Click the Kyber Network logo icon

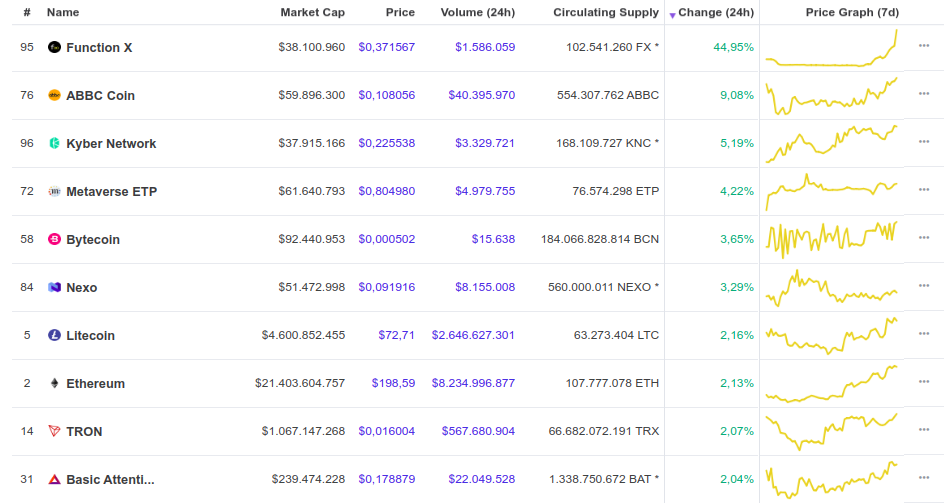[54, 143]
